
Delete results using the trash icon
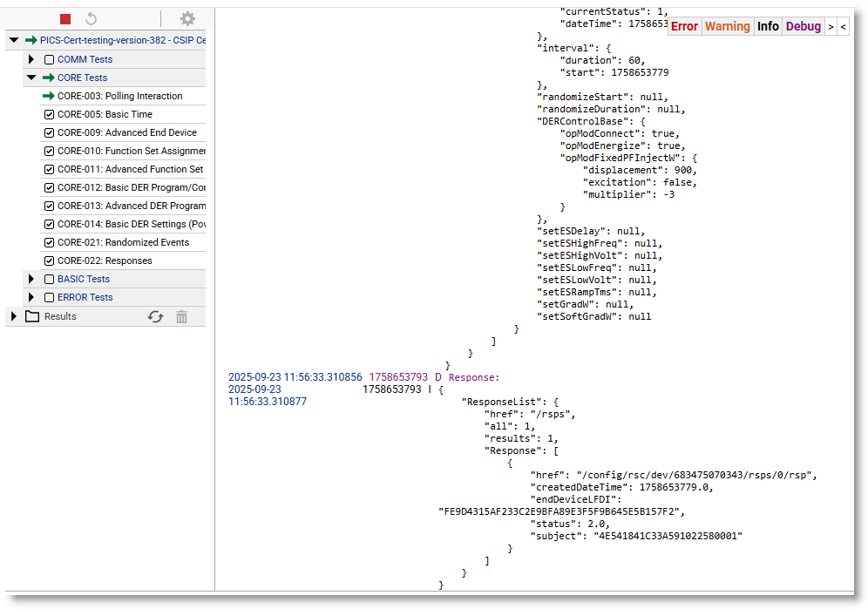181,317
